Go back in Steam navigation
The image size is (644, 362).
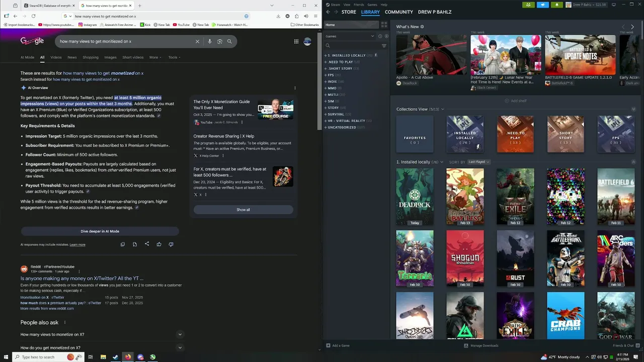pos(328,12)
